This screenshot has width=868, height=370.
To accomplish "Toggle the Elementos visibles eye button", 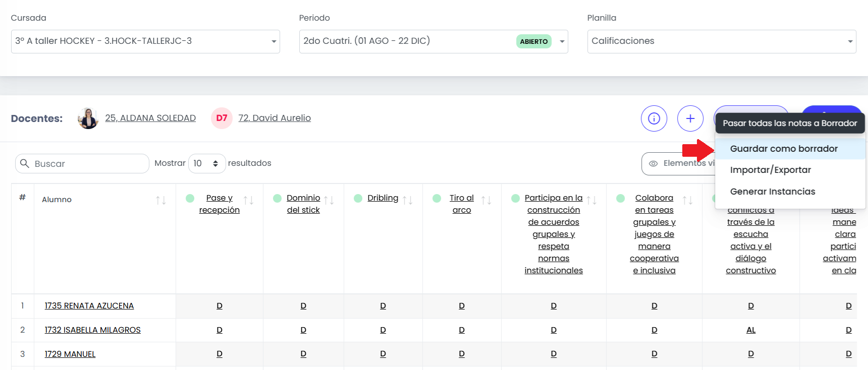I will coord(678,163).
